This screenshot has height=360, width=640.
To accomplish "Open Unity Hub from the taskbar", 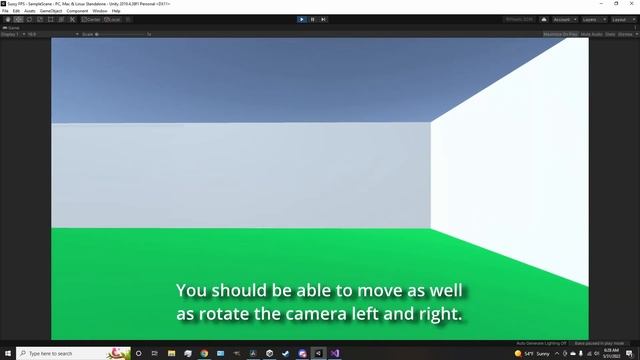I will [x=269, y=353].
